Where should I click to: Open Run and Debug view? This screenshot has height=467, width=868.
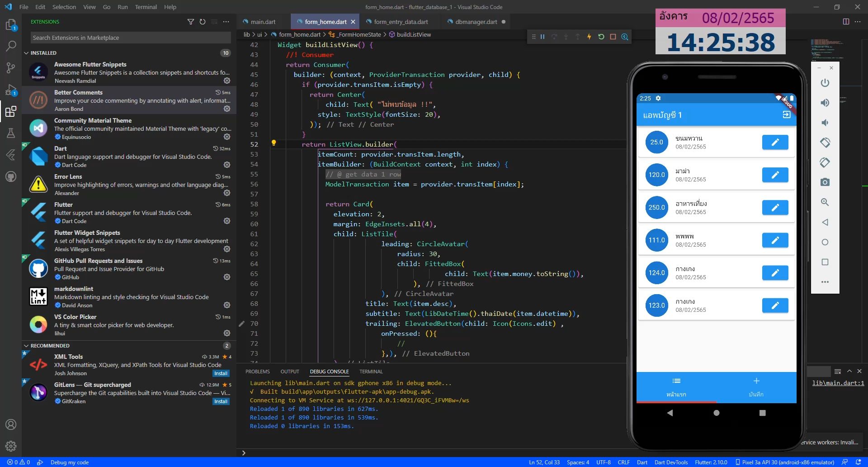pos(11,90)
